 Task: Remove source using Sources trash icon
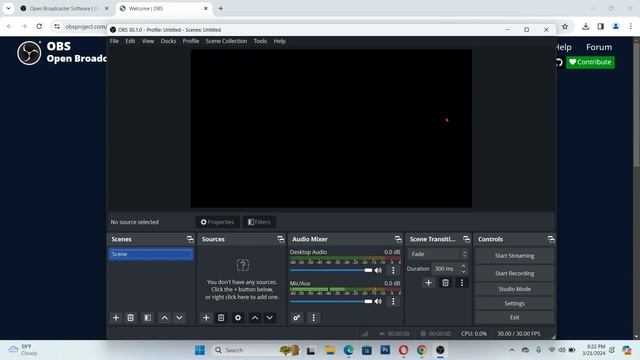pos(221,318)
